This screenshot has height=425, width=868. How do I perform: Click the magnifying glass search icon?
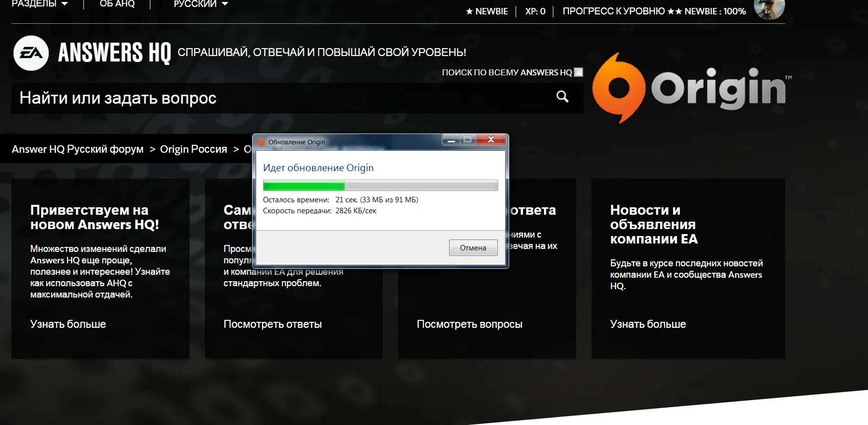(x=562, y=97)
